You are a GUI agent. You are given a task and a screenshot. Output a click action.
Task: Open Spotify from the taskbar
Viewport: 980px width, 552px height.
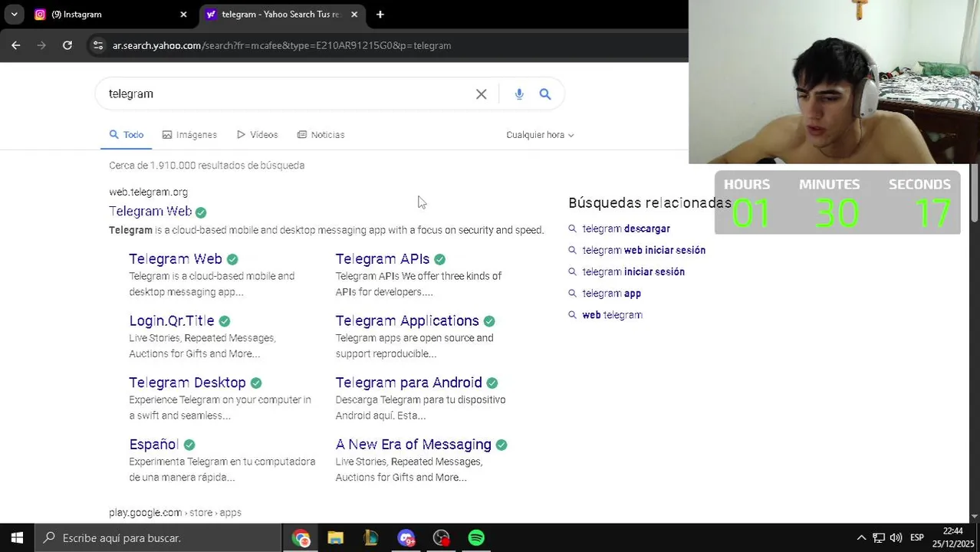point(476,538)
